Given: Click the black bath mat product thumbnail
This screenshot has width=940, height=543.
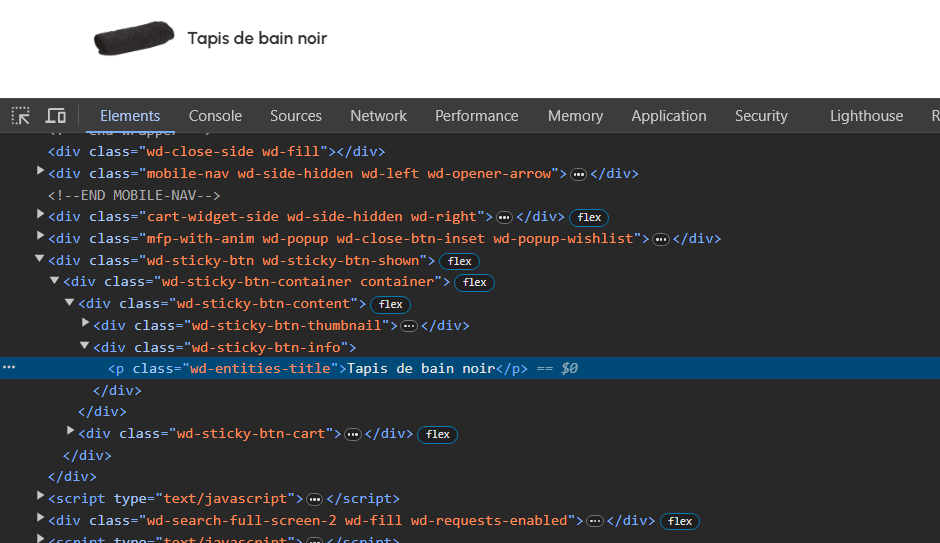Looking at the screenshot, I should pos(134,38).
